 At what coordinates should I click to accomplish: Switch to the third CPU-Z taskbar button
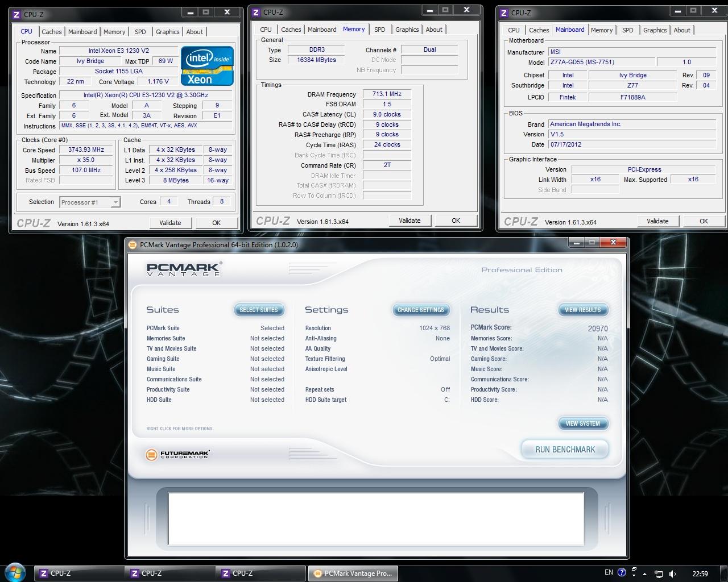point(260,573)
